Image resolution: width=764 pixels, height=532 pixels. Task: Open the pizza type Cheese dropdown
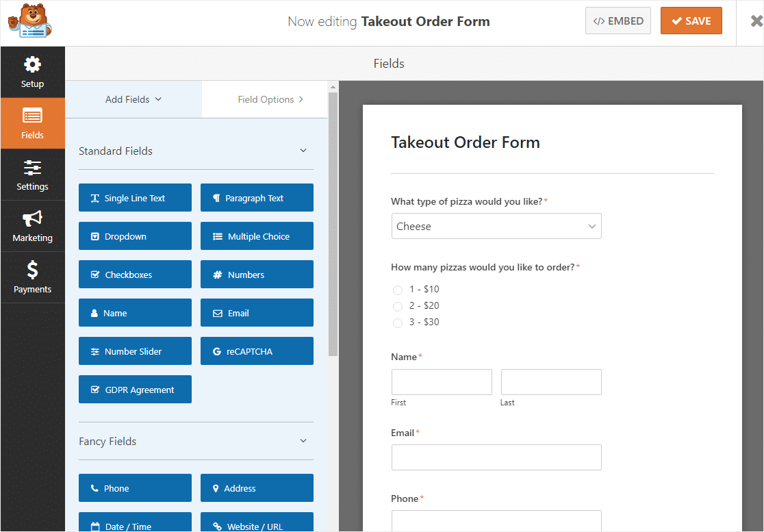[x=496, y=226]
